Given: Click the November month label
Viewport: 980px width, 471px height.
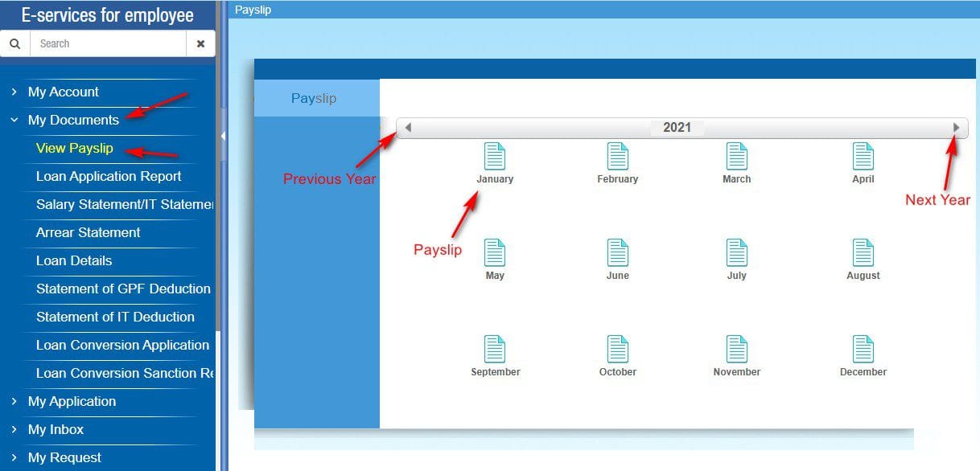Looking at the screenshot, I should [737, 372].
